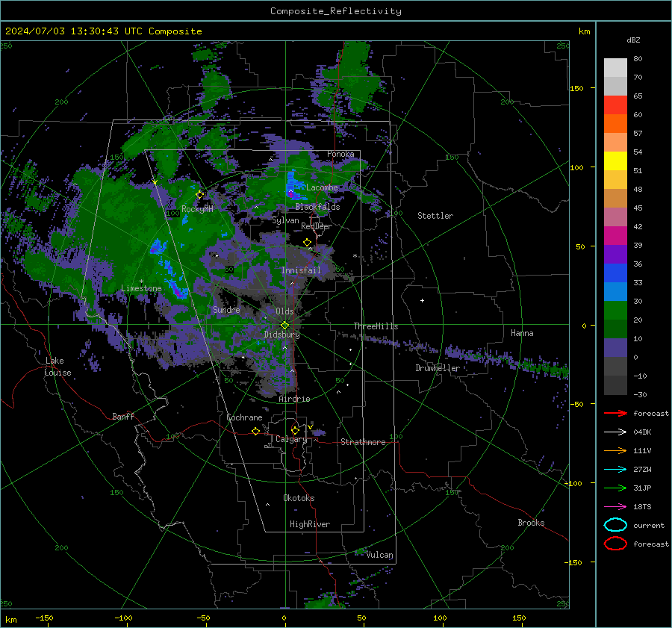Click the HighRiver city label
672x628 pixels.
tap(310, 524)
